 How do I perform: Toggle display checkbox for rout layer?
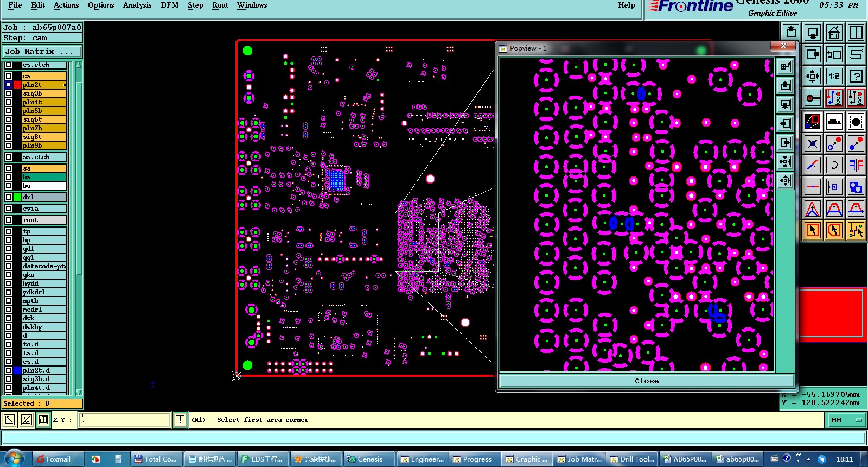9,220
